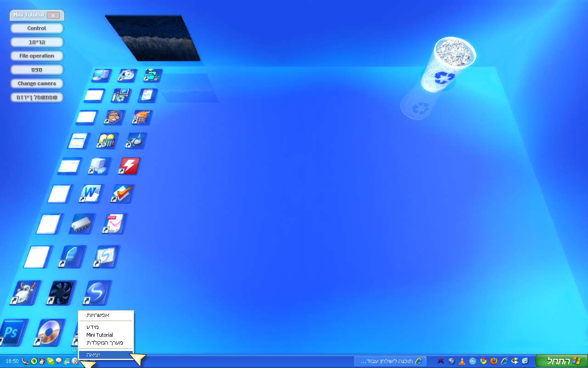This screenshot has height=368, width=588.
Task: Switch to the תוכנה לשולחן עבוד taskbar window
Action: (x=390, y=361)
